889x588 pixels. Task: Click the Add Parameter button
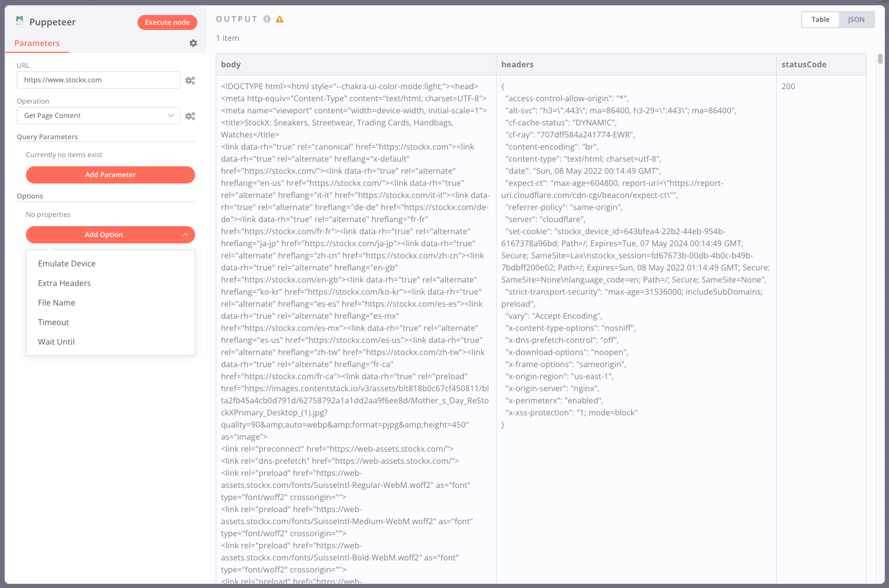(110, 175)
